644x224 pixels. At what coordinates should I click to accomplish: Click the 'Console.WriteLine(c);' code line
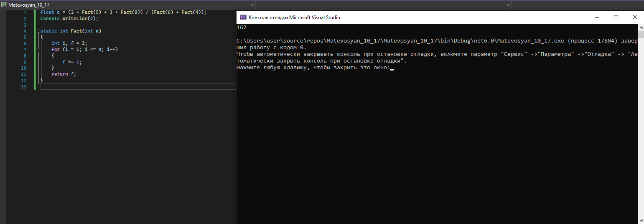click(69, 19)
